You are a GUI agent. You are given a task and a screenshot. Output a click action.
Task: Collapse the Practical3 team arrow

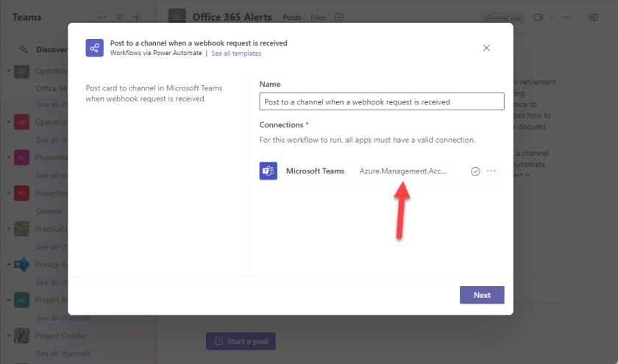point(9,229)
